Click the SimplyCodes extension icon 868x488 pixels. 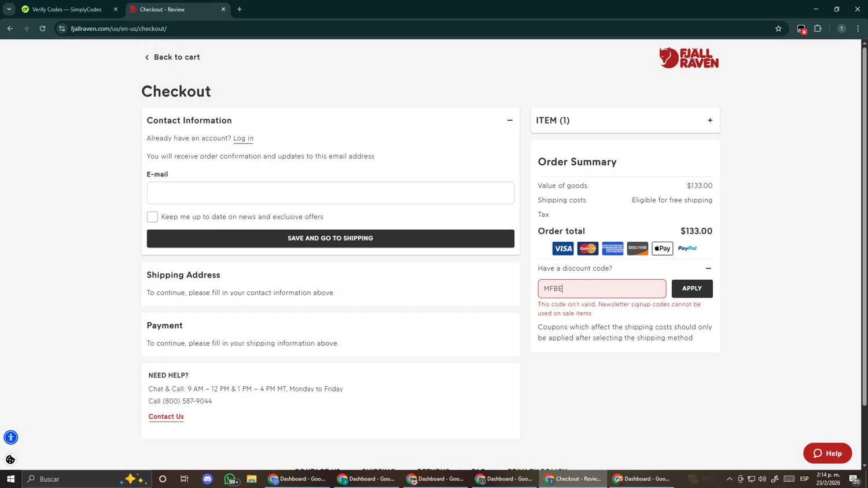point(801,29)
